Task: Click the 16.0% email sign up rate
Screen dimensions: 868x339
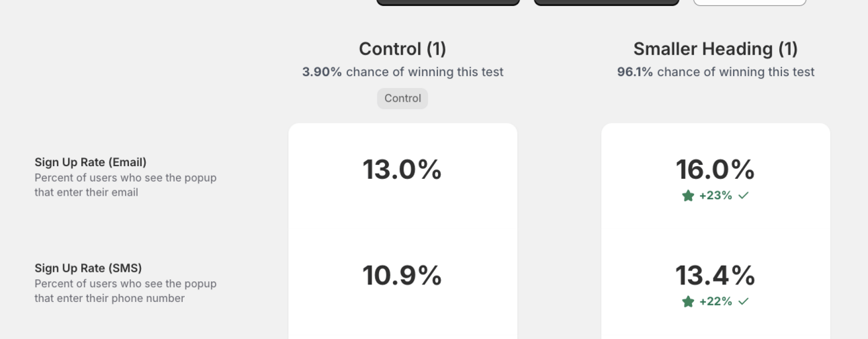Action: click(715, 169)
